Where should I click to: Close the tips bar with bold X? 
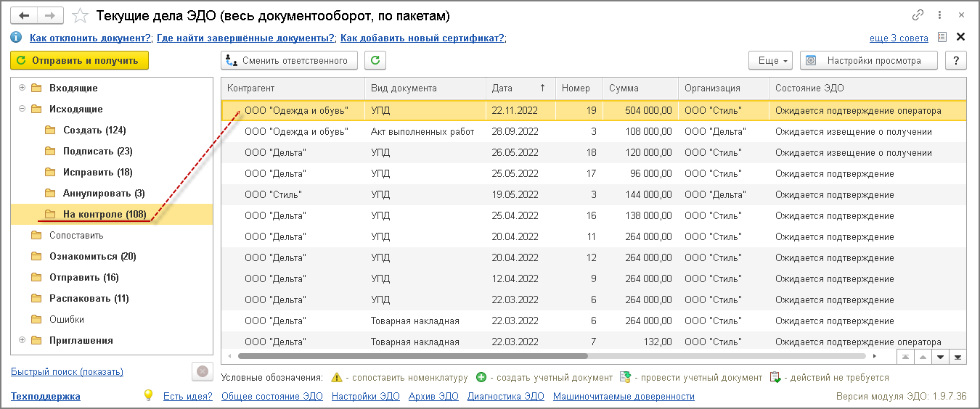point(960,37)
